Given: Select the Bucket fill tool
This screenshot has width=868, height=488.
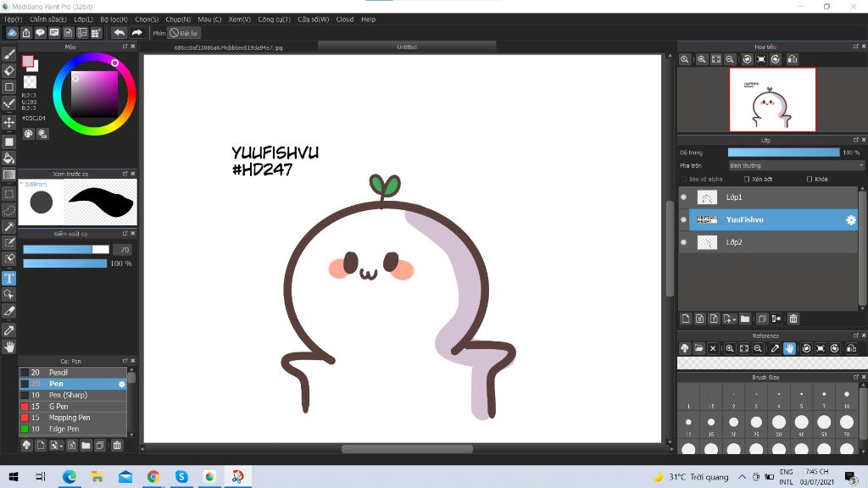Looking at the screenshot, I should (8, 158).
